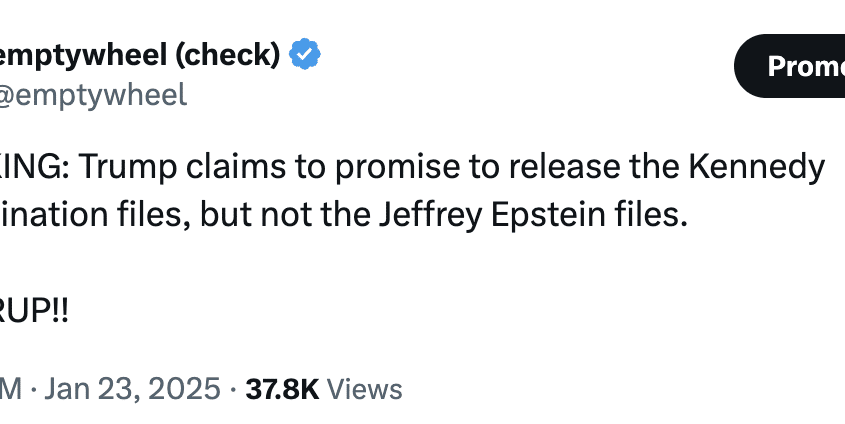Click the 37.8K view count number
Screen dimensions: 845x424
(x=282, y=388)
